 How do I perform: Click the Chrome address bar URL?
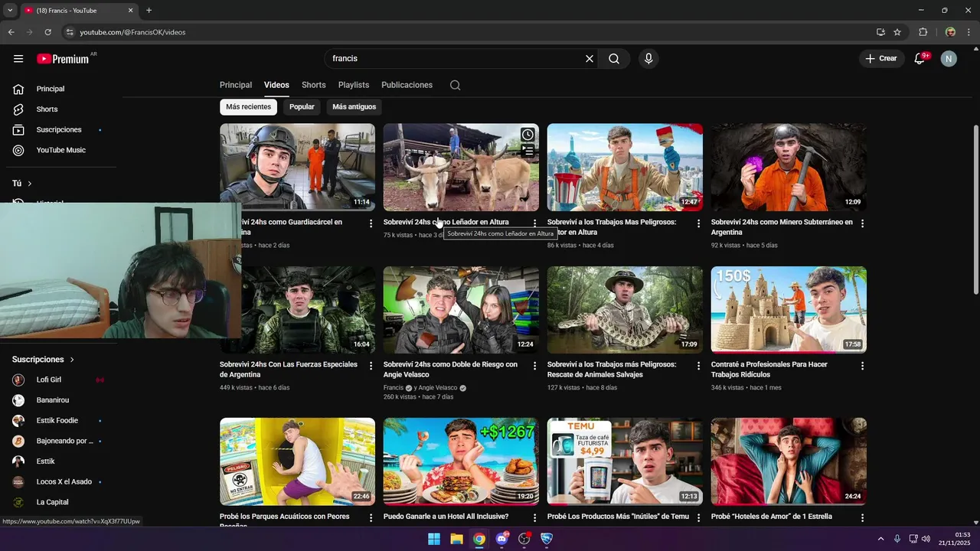(133, 32)
